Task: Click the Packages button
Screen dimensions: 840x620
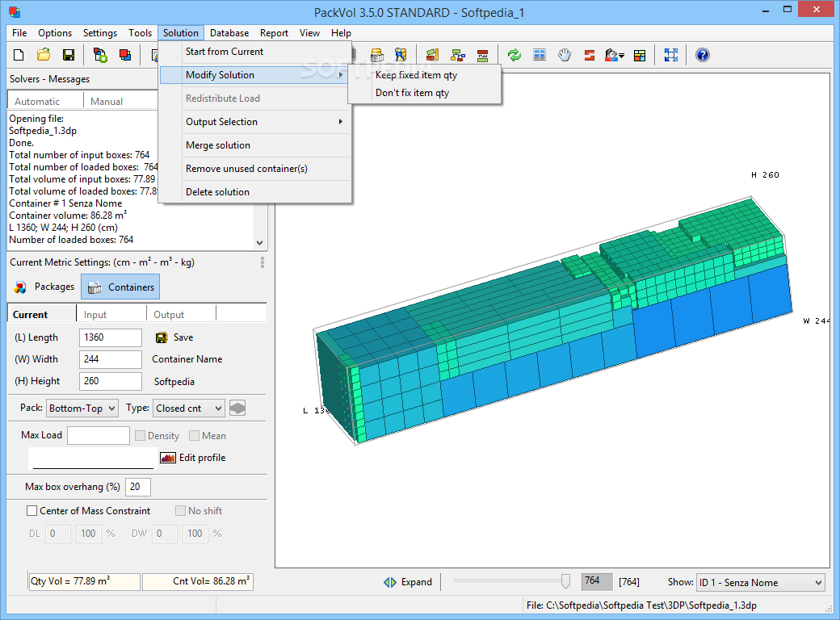Action: coord(45,287)
